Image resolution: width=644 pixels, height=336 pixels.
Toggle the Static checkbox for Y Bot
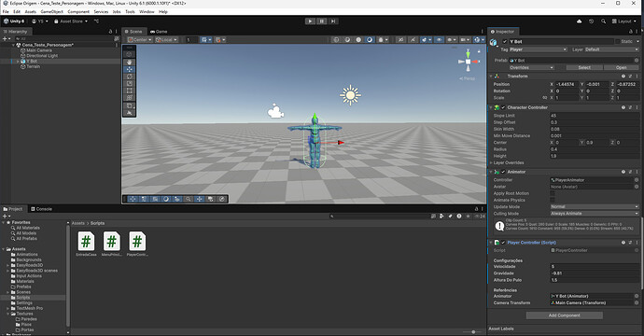tap(617, 41)
